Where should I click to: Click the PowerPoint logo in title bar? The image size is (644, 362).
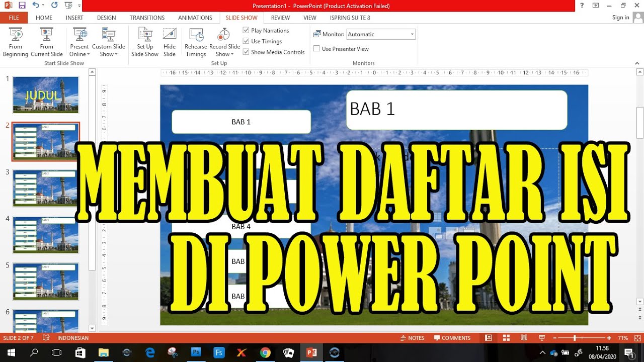[8, 6]
